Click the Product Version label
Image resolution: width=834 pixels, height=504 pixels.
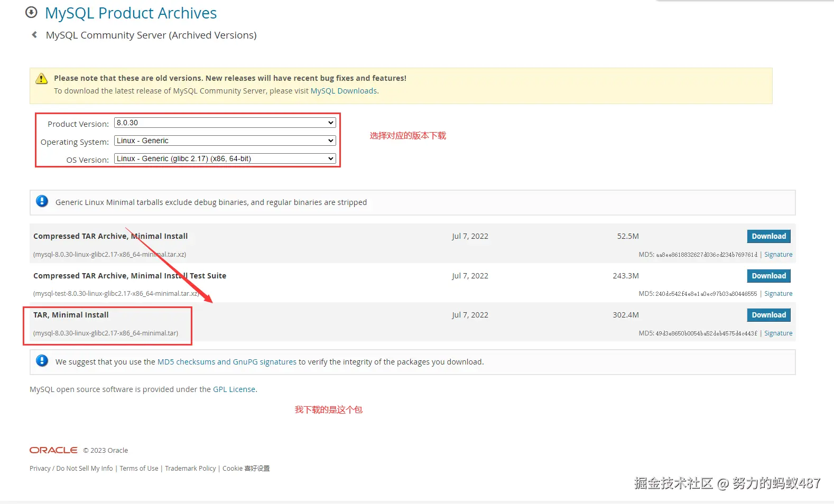[78, 124]
